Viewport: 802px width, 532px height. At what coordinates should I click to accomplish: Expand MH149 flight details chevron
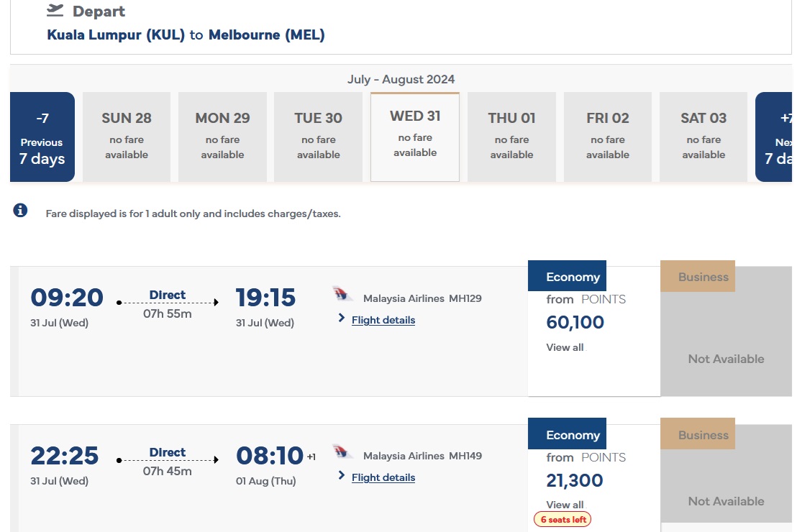click(342, 476)
